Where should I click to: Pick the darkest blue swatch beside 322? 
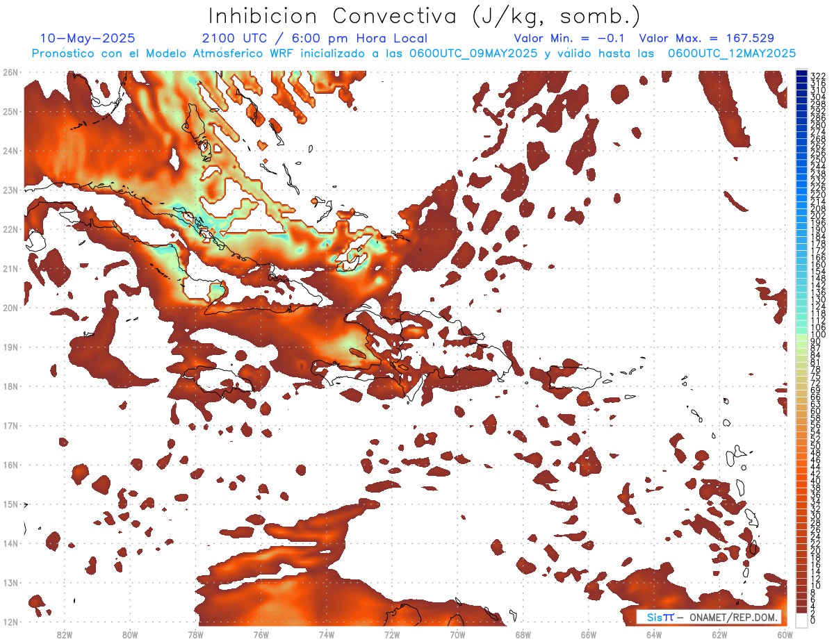point(801,74)
